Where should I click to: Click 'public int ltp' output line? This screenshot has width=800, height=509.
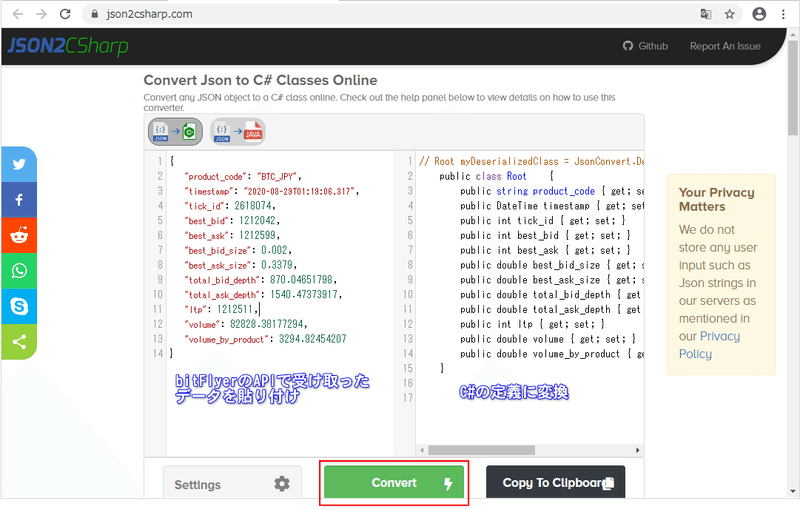(532, 324)
